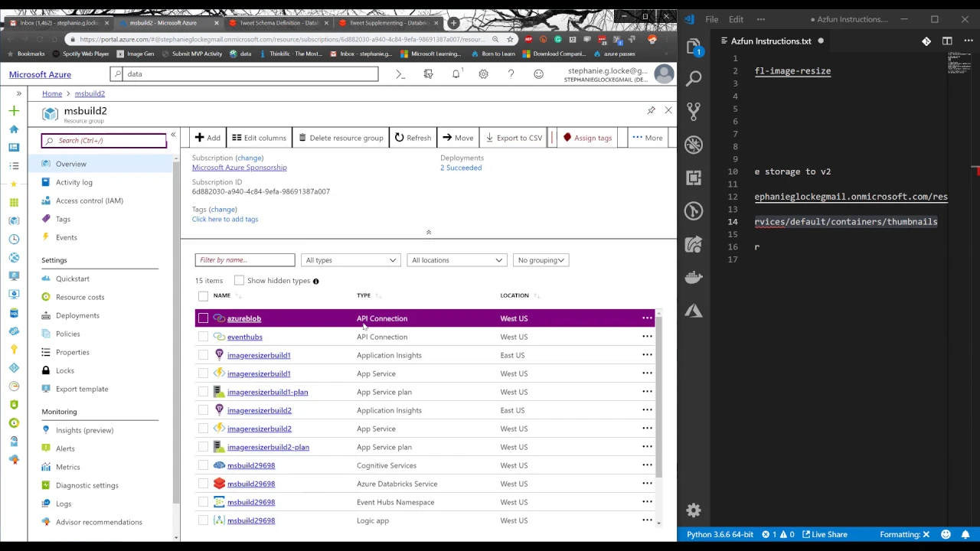Bookmark this page with star icon
Screen dimensions: 980x551
[x=510, y=39]
